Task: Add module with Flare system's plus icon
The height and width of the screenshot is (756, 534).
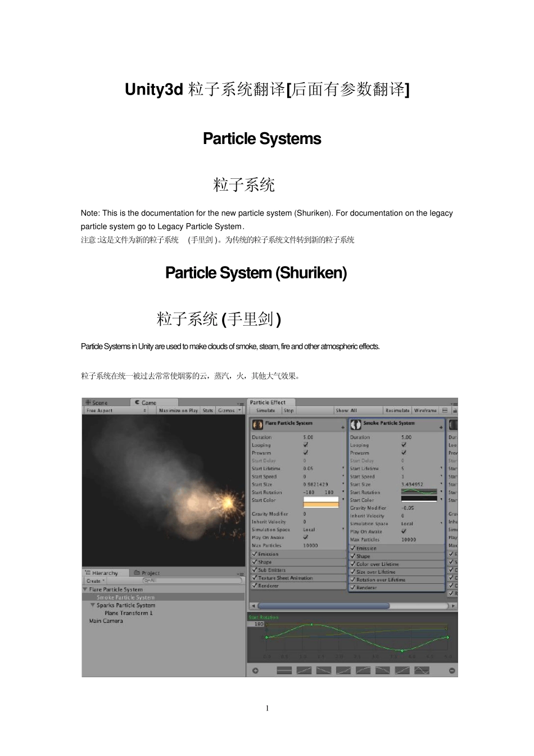Action: click(x=342, y=428)
